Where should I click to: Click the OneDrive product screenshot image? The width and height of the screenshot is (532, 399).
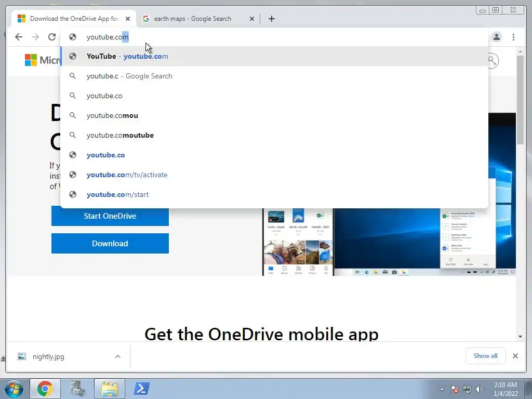click(x=389, y=241)
